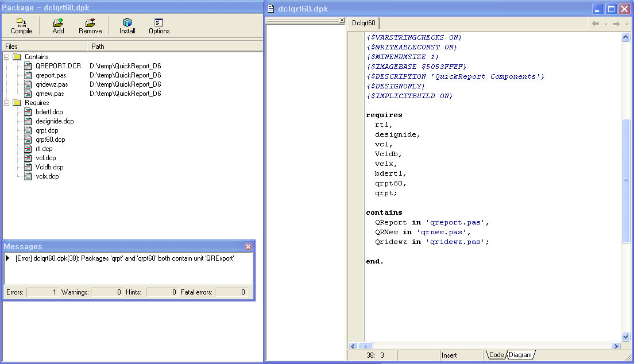Viewport: 634px width, 364px height.
Task: Select qridewz.pas in Contains list
Action: click(51, 84)
